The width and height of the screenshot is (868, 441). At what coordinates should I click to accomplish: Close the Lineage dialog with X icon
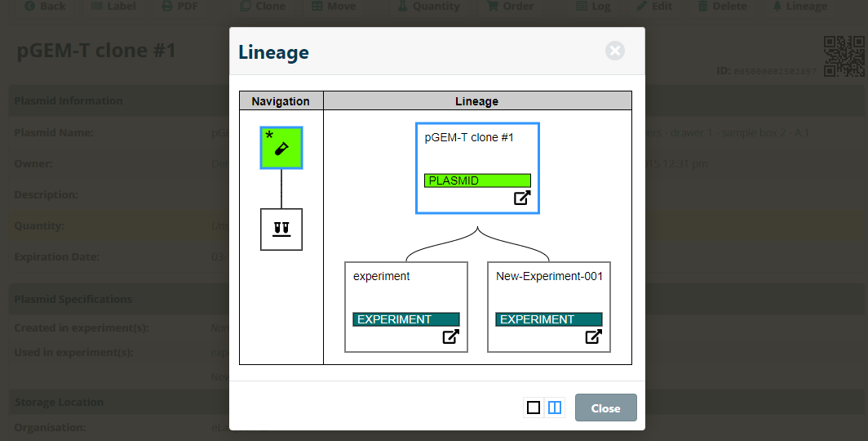(615, 51)
